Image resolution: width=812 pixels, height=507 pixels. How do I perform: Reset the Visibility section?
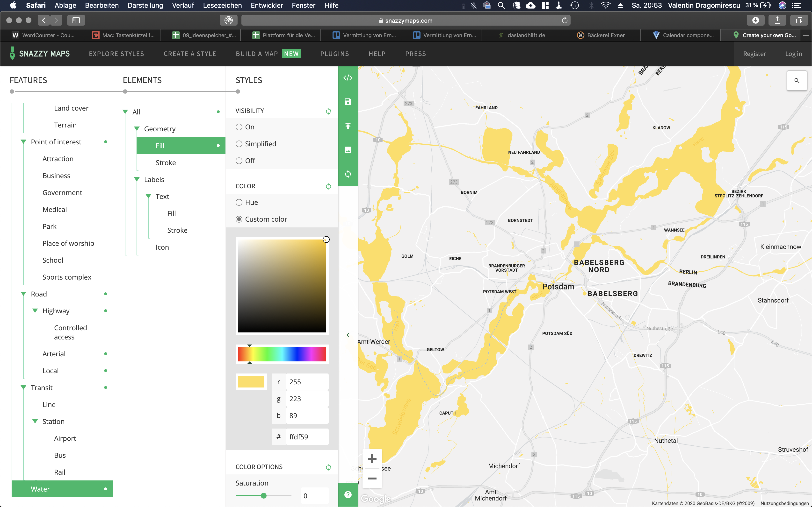(328, 111)
